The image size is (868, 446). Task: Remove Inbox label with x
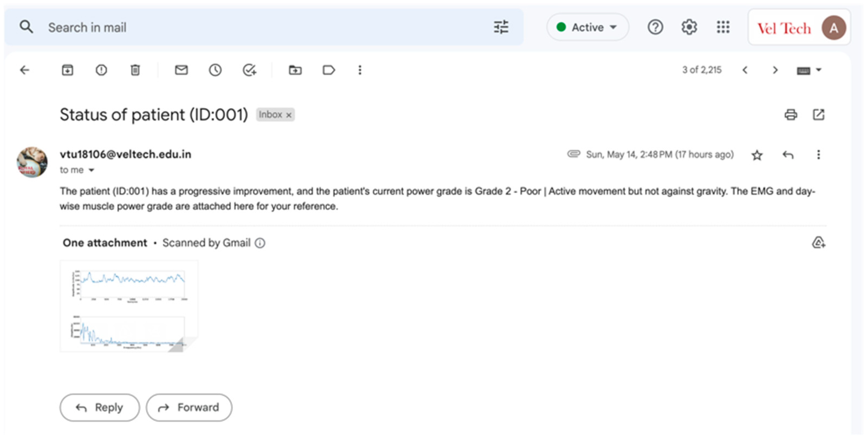(289, 115)
